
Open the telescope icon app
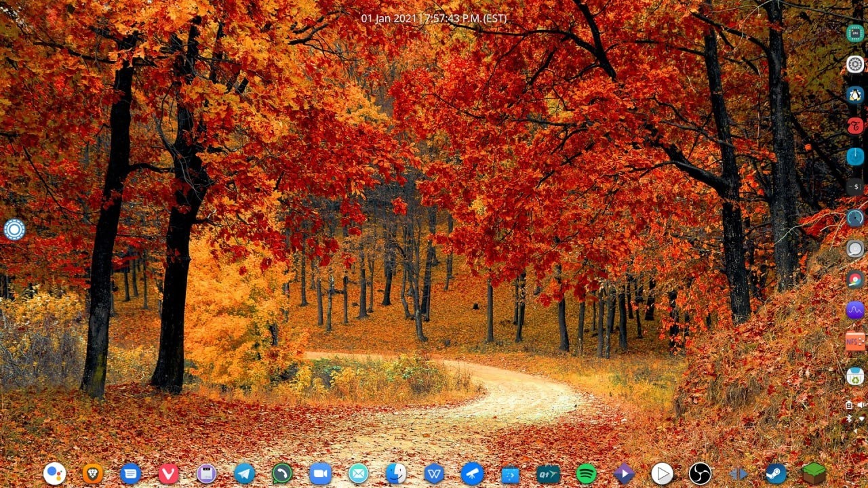(472, 473)
